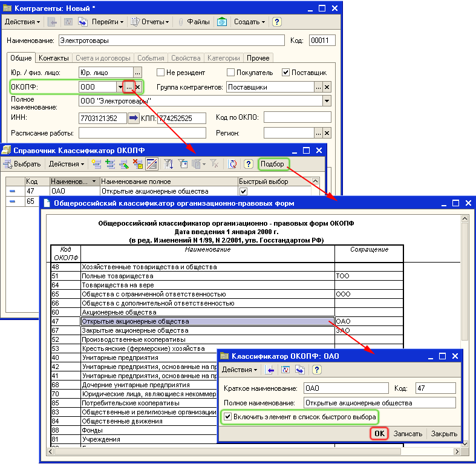This screenshot has width=476, height=464.
Task: Uncheck the Поставщик checkbox
Action: click(x=285, y=73)
